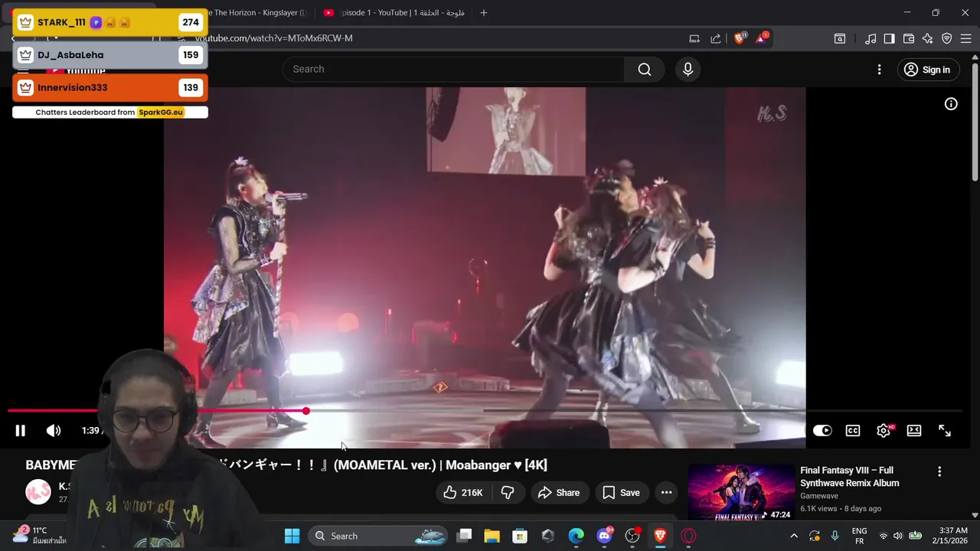980x551 pixels.
Task: Enter fullscreen mode
Action: (945, 431)
